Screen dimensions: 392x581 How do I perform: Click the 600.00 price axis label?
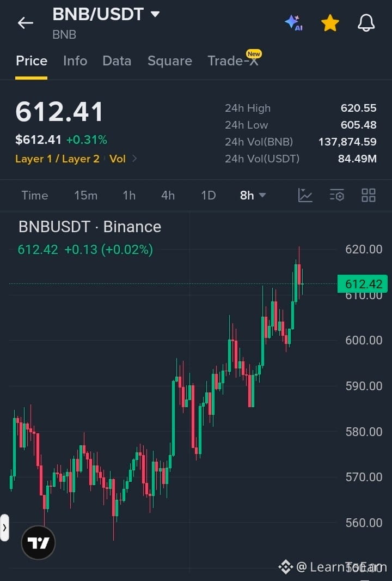pyautogui.click(x=364, y=340)
